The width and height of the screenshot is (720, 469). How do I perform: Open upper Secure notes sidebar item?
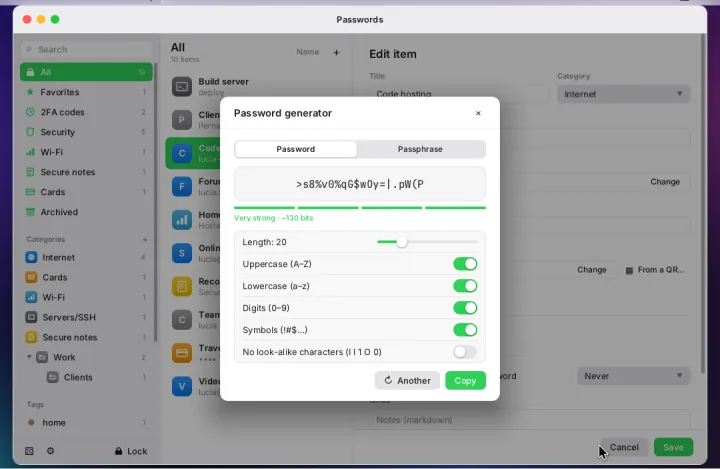pos(86,172)
